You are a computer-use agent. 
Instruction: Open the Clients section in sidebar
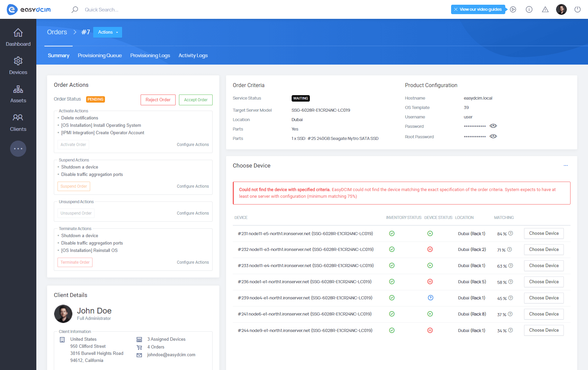point(18,122)
